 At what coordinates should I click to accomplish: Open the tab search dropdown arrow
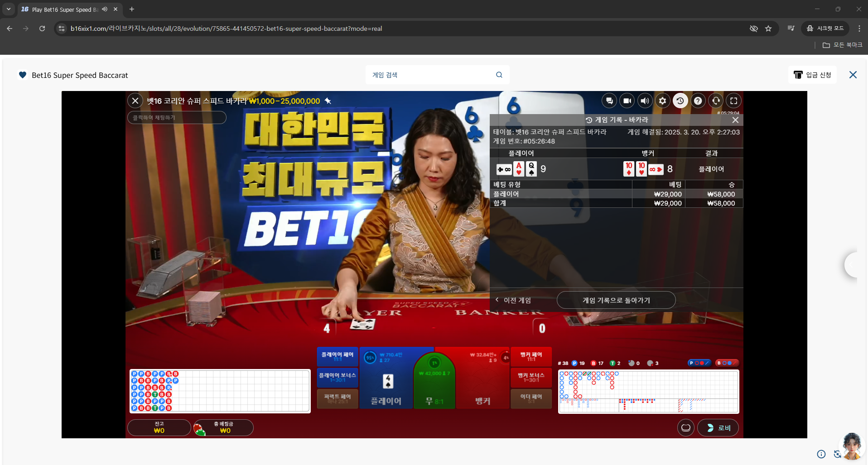pos(9,9)
